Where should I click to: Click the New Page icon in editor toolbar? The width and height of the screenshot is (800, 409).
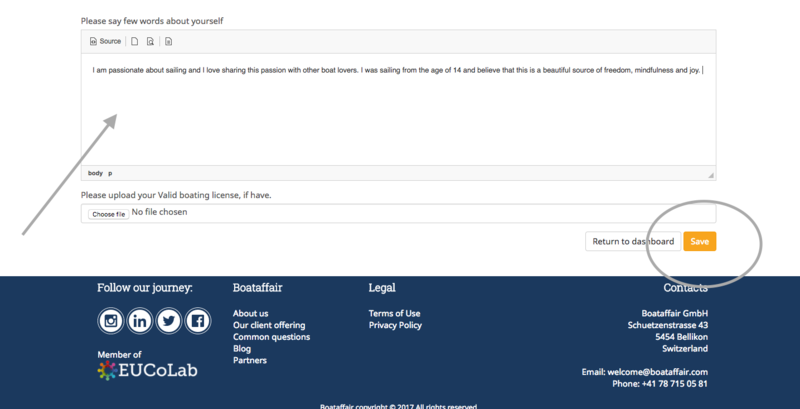[x=134, y=41]
